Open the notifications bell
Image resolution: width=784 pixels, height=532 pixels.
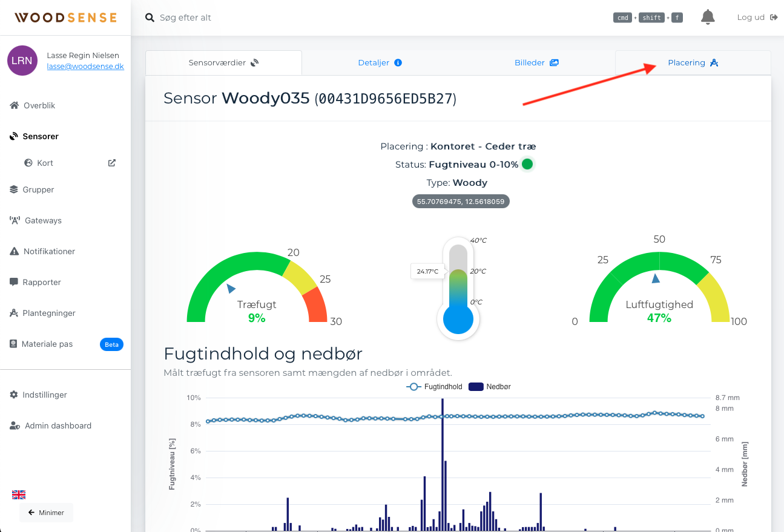coord(708,18)
